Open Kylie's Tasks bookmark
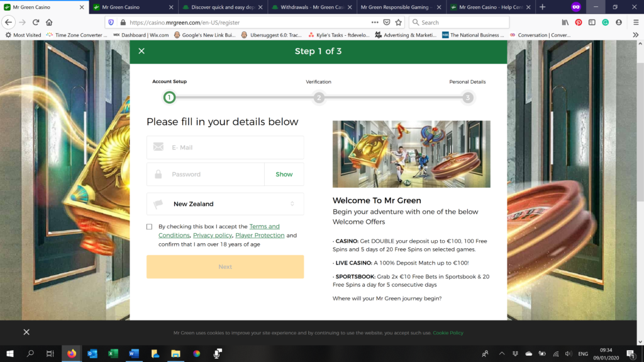 click(x=339, y=35)
